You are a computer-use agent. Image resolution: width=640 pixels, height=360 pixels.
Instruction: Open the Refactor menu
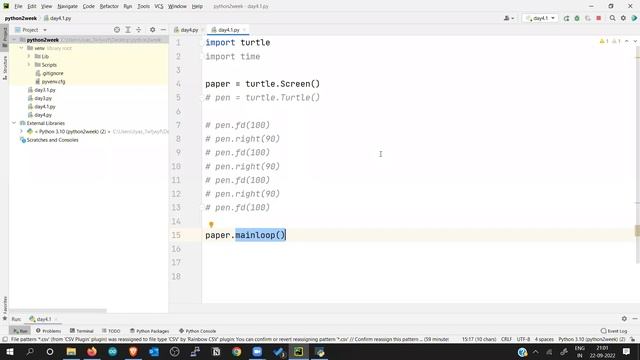109,6
